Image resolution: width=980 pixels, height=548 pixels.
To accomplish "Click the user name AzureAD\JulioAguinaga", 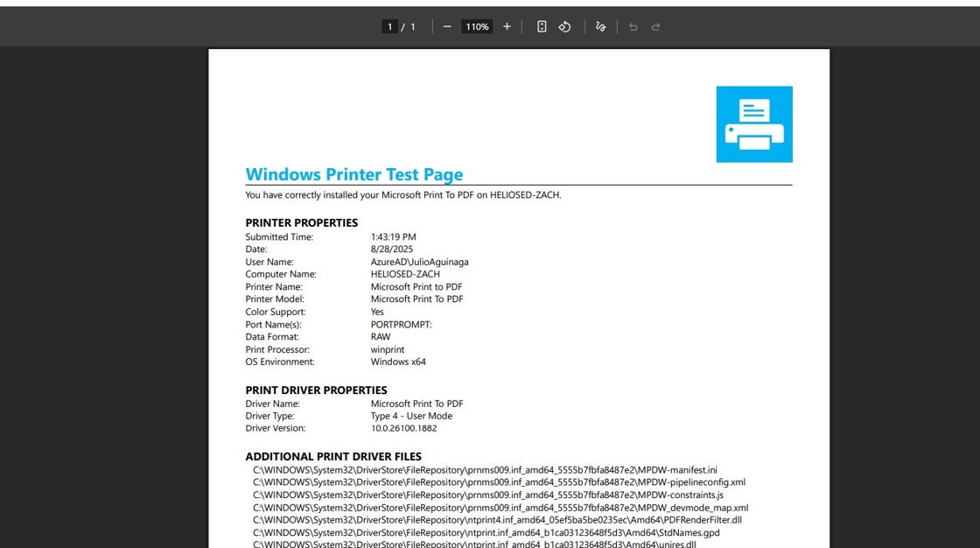I will pyautogui.click(x=419, y=262).
